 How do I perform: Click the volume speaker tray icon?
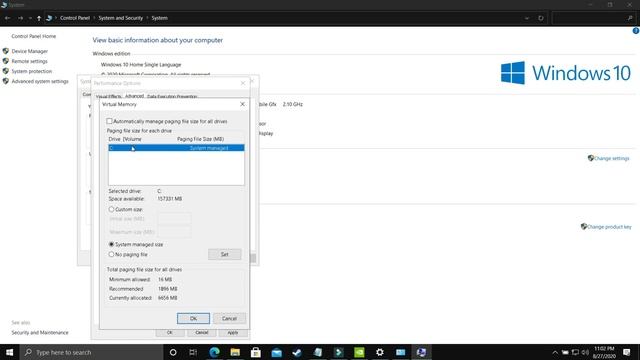point(585,352)
